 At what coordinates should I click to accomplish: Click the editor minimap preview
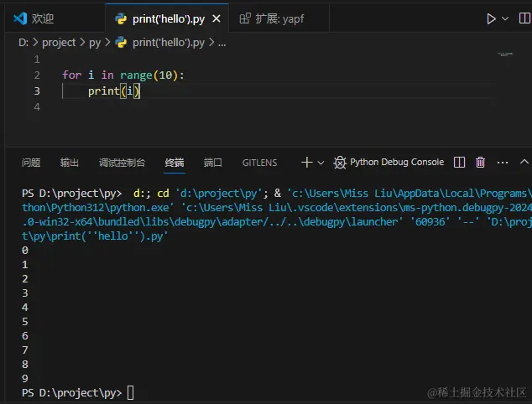tap(505, 54)
